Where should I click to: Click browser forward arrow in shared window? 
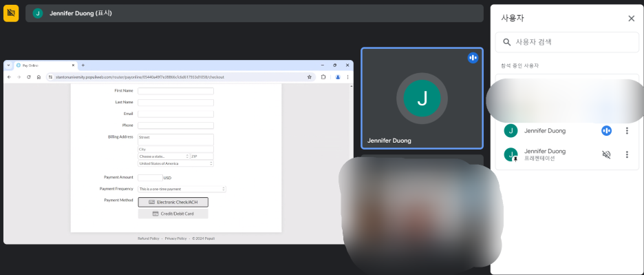[19, 77]
